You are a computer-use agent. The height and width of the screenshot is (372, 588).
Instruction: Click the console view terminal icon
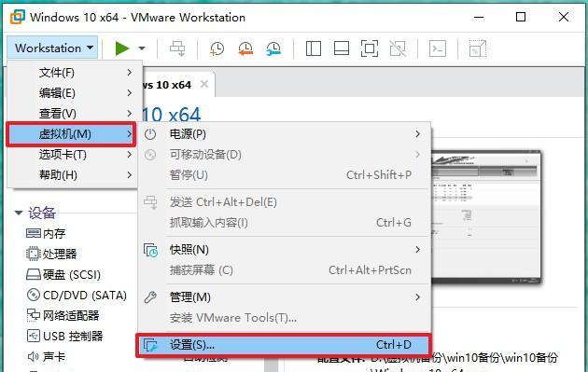pos(437,48)
